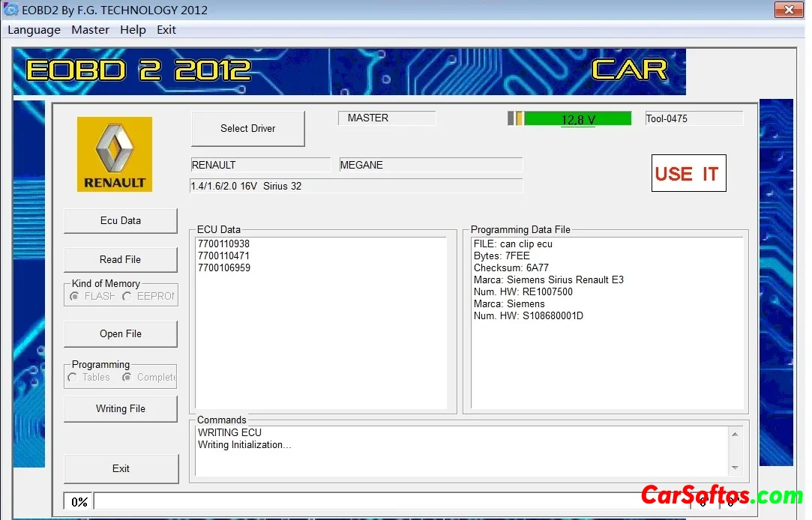
Task: Open the Help menu
Action: tap(133, 30)
